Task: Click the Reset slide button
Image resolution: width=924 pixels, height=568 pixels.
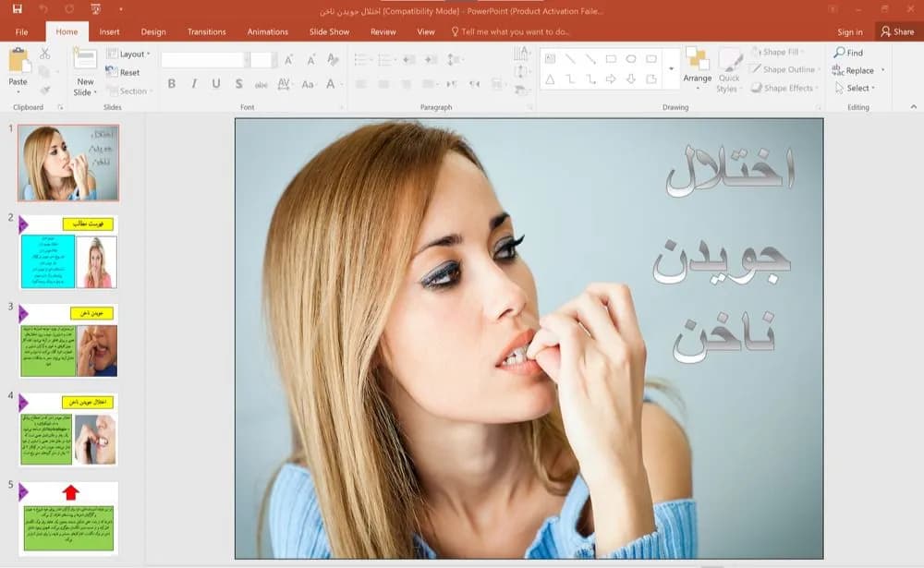Action: [x=123, y=72]
